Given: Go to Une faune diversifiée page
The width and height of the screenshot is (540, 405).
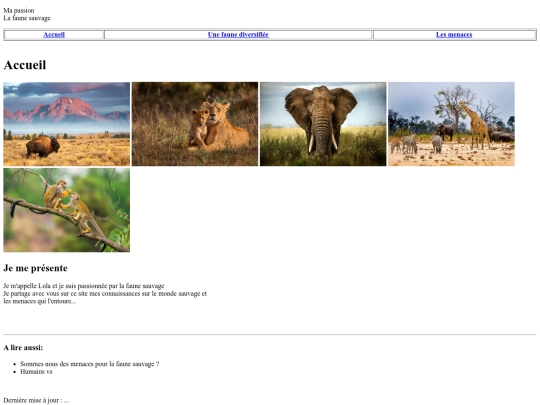Looking at the screenshot, I should coord(238,35).
